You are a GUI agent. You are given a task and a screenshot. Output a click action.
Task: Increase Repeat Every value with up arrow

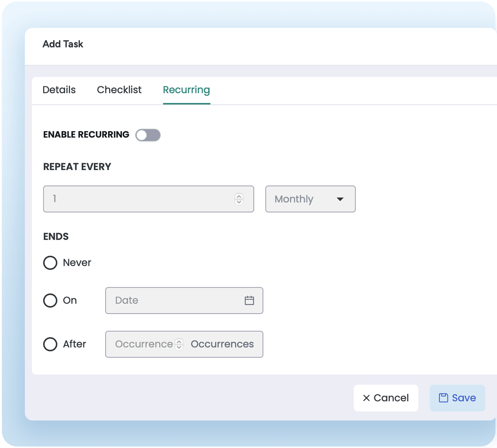(239, 196)
